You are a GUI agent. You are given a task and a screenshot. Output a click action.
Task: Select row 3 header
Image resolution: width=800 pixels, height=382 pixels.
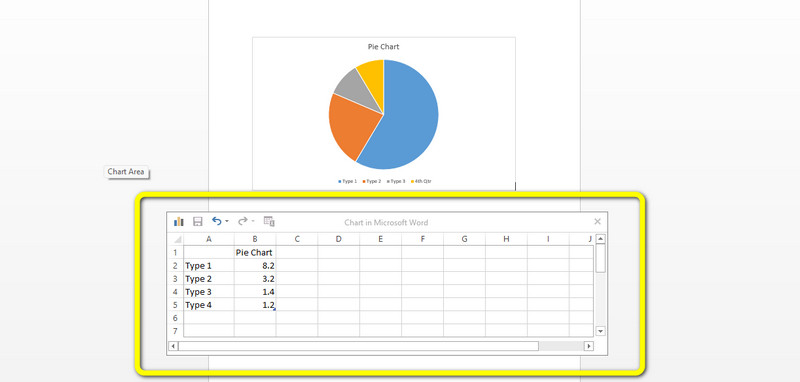(x=175, y=279)
